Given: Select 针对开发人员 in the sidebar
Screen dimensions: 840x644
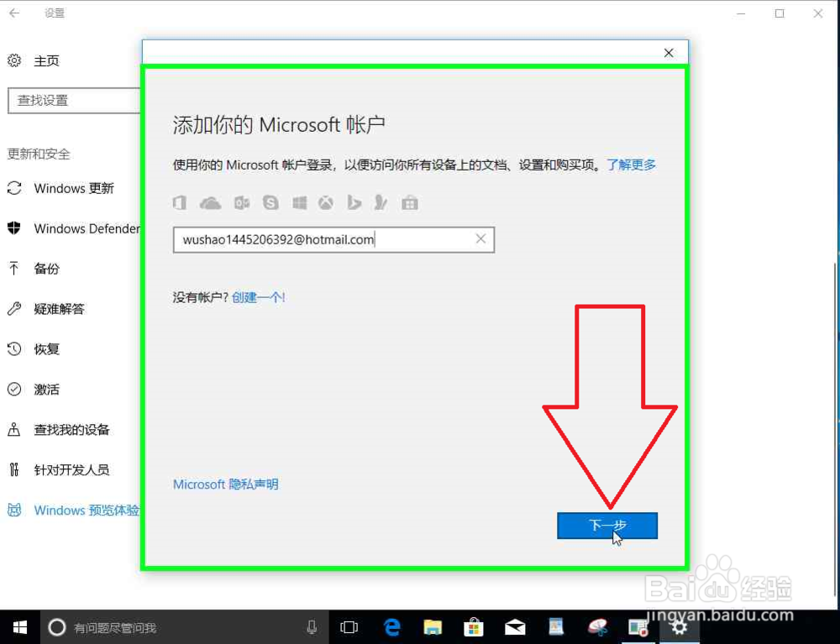Looking at the screenshot, I should [71, 469].
